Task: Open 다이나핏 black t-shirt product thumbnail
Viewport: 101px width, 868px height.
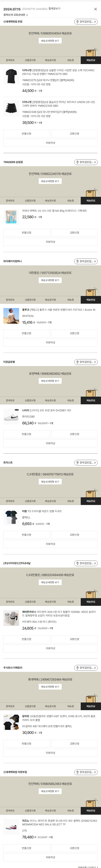Action: tap(11, 76)
